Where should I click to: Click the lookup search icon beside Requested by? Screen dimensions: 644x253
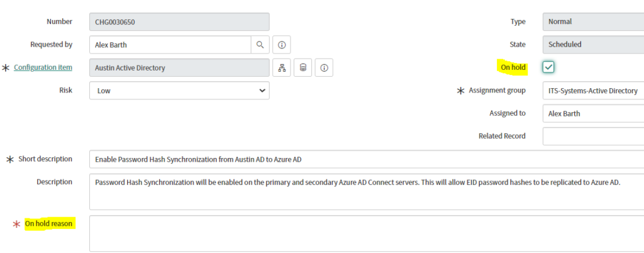[260, 45]
